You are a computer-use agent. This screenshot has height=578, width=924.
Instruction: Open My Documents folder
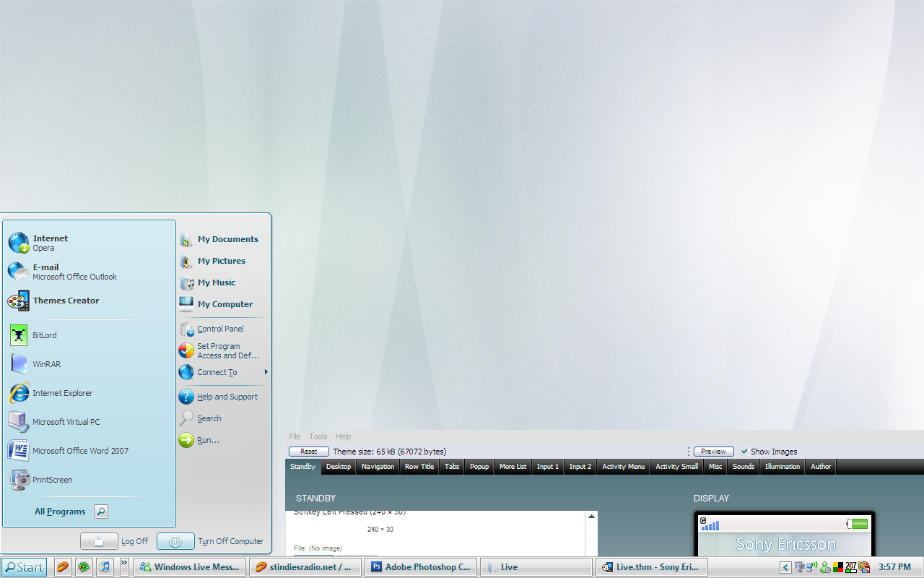[x=222, y=239]
